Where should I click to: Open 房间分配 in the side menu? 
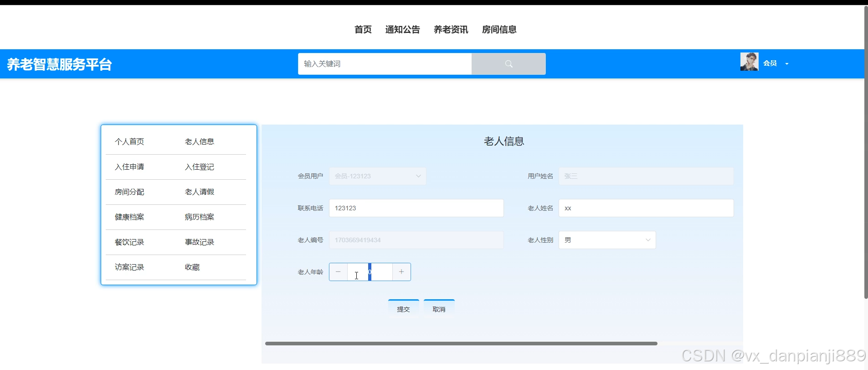129,192
